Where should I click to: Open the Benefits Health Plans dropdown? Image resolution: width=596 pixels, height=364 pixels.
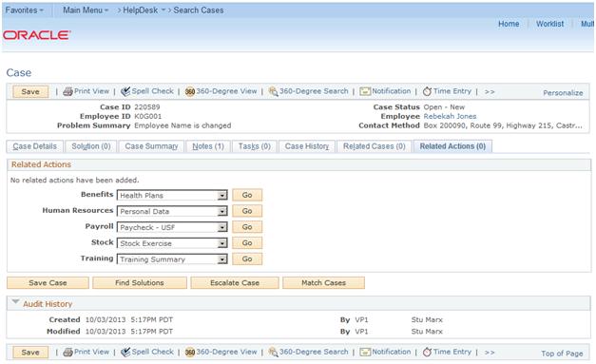point(172,195)
